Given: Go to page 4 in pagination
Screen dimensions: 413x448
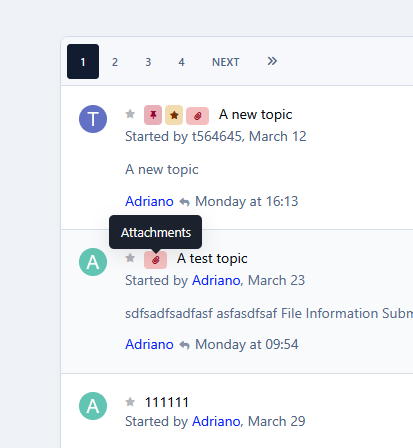Looking at the screenshot, I should pos(181,62).
